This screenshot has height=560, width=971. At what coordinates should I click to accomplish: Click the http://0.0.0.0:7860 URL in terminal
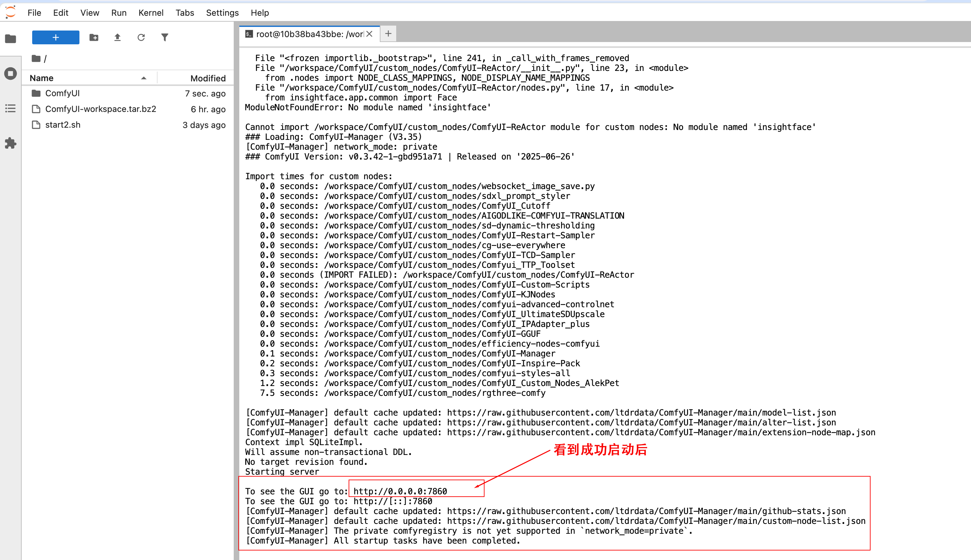click(x=400, y=491)
